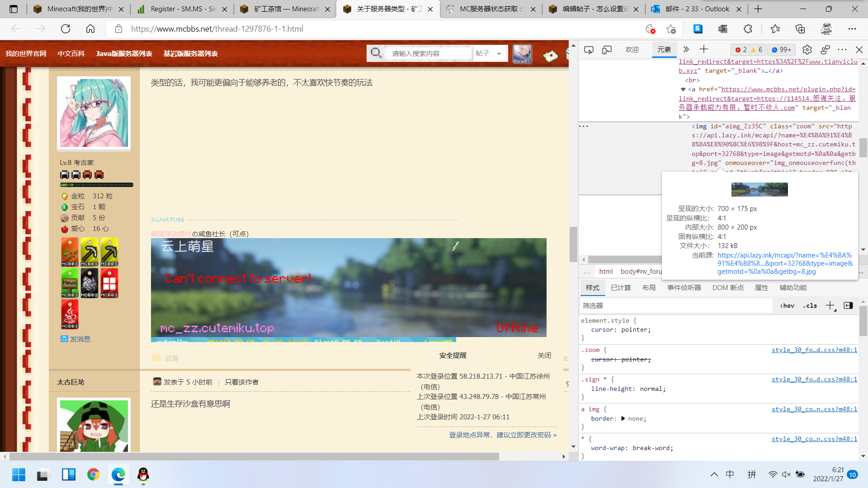868x488 pixels.
Task: Expand more DevTools tabs chevron
Action: (x=686, y=50)
